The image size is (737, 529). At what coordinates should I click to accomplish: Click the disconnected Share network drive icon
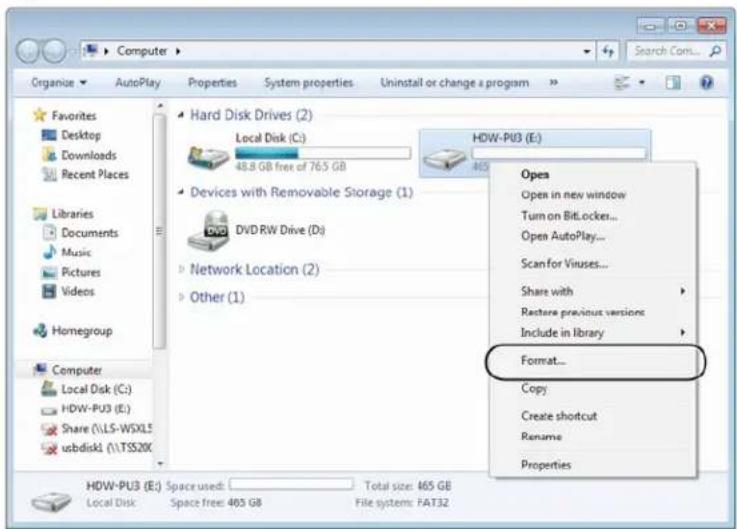[49, 429]
